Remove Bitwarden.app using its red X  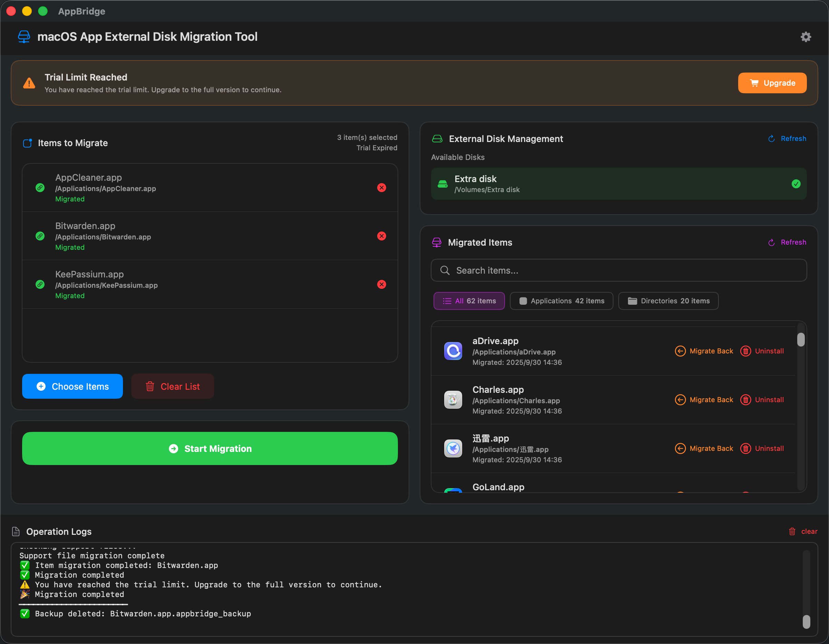pyautogui.click(x=381, y=236)
